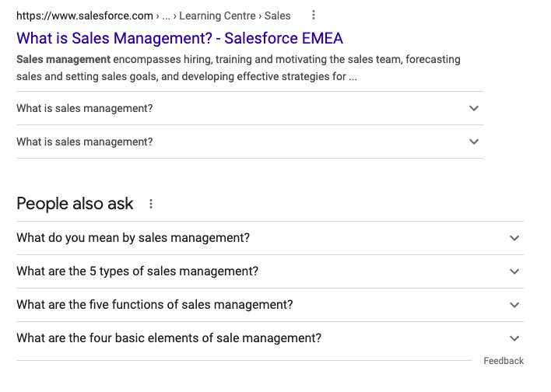Open "What is Sales Management? - Salesforce EMEA" result
The image size is (551, 392).
point(180,38)
